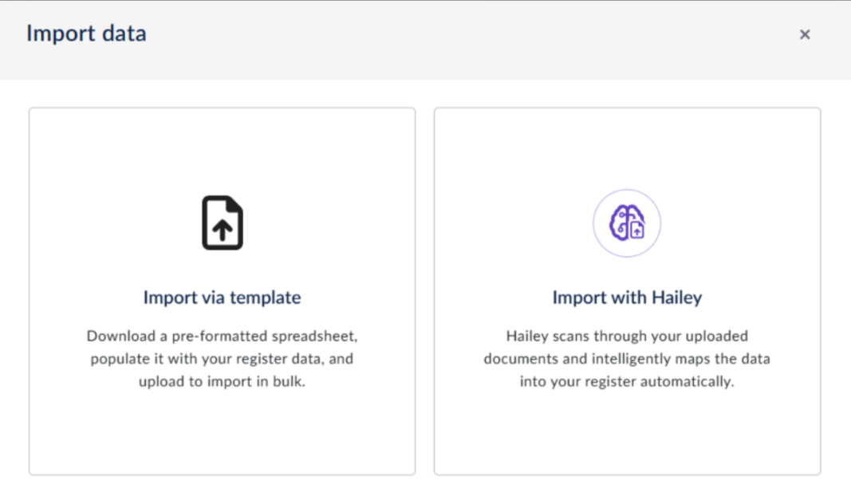Click "documents and intelligently maps the data" line
Screen dimensions: 851x504
tap(627, 359)
